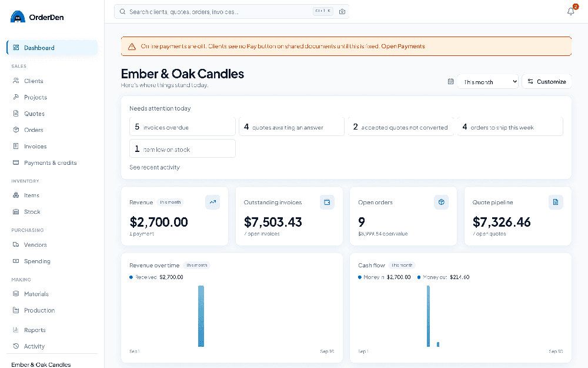Open 4 quotes awaiting an answer
This screenshot has width=588, height=368.
(x=292, y=127)
